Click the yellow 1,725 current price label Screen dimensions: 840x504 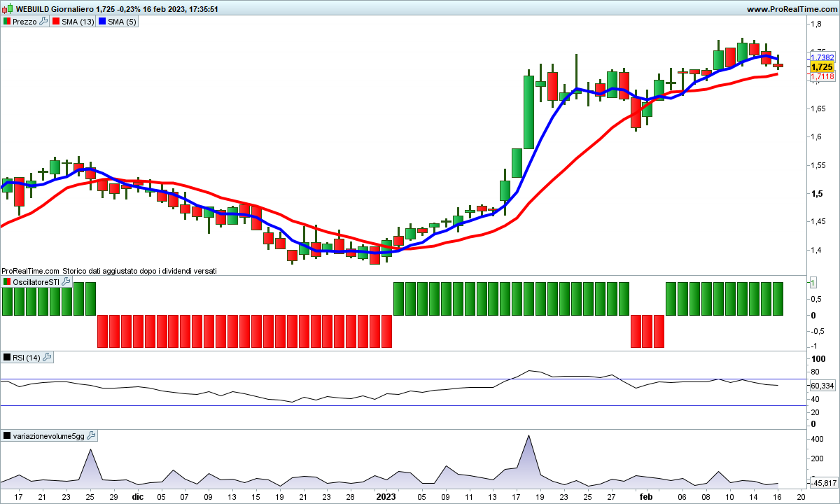tap(822, 67)
